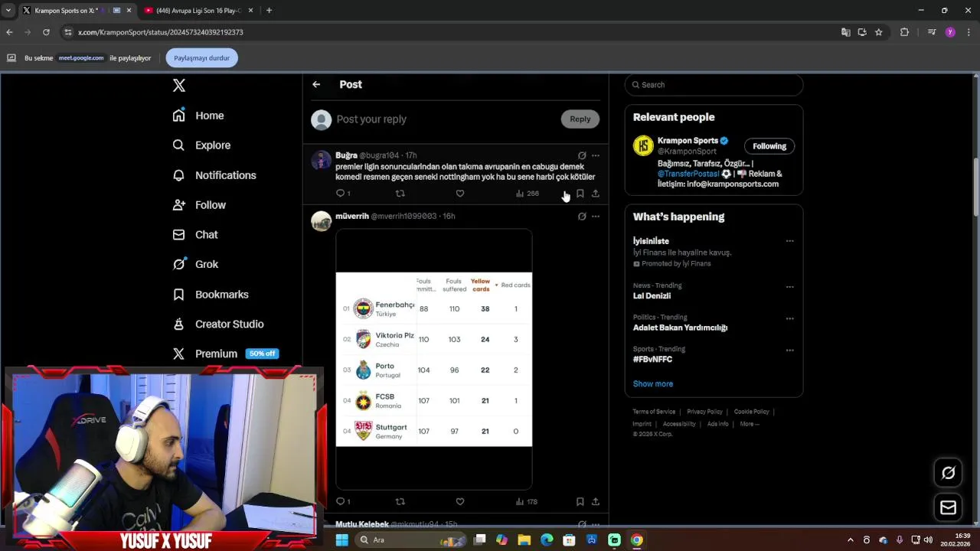Viewport: 980px width, 551px height.
Task: Reload the page
Action: coord(46,32)
